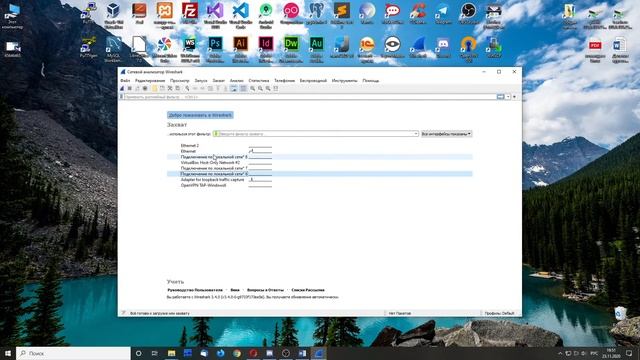Select 'Подключение по локальной сети* 7' interface

click(x=320, y=168)
